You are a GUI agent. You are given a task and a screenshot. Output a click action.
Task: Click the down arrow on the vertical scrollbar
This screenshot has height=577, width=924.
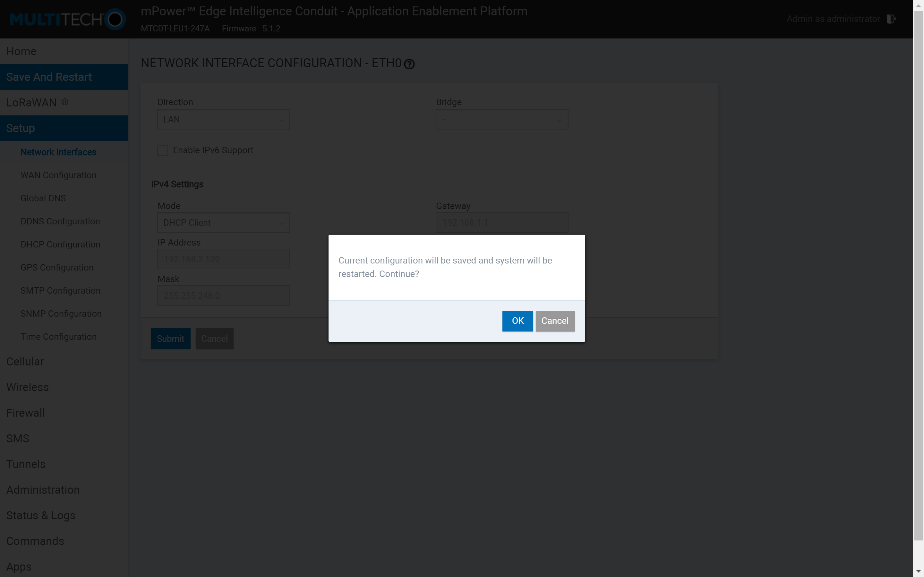coord(919,571)
